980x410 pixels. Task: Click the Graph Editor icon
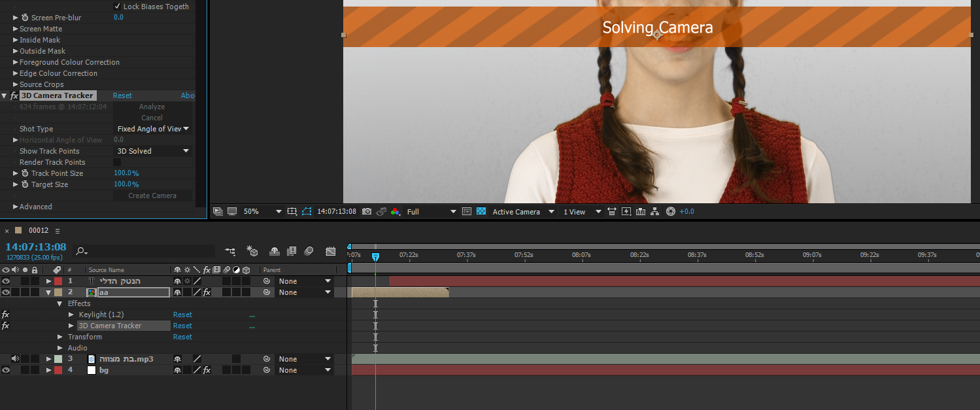coord(330,251)
